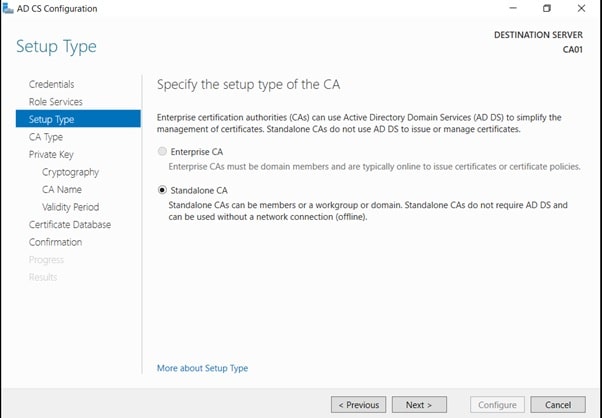
Task: Maximize the configuration wizard window
Action: point(547,9)
